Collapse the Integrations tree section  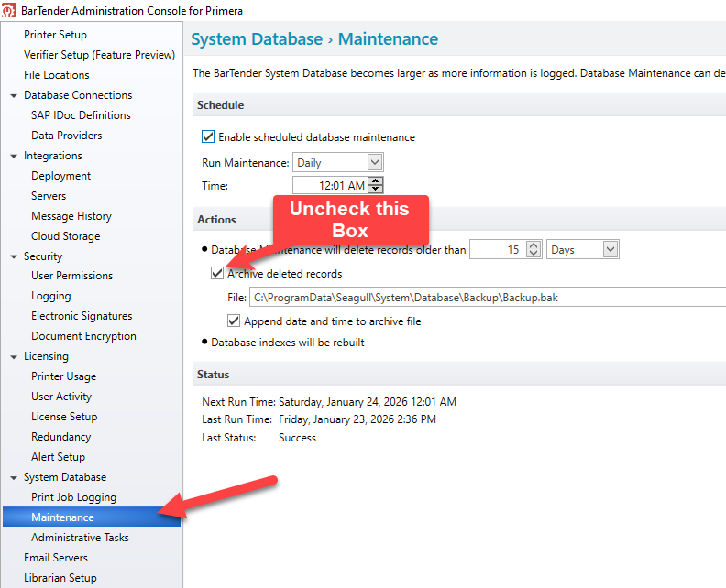pyautogui.click(x=14, y=156)
